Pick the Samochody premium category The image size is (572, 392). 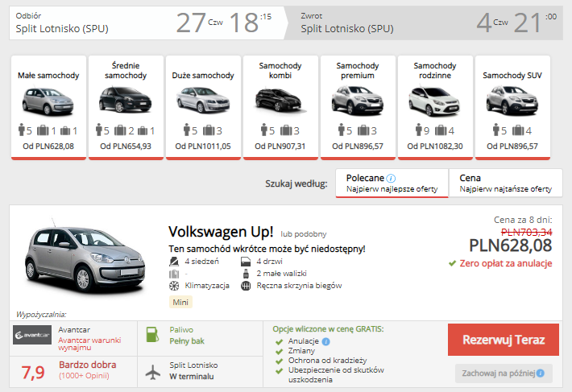(358, 108)
